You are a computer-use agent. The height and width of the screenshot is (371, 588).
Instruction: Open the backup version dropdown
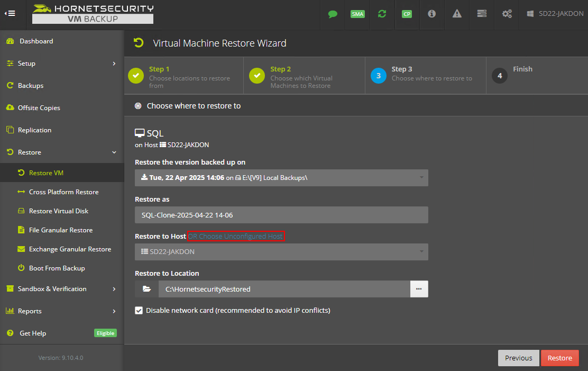point(281,178)
